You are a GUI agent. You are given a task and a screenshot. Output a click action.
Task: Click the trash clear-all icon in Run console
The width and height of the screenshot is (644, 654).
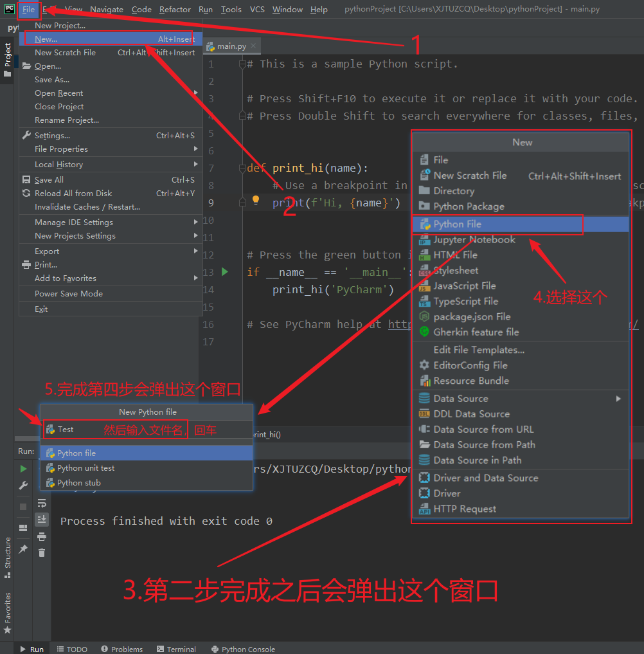42,553
